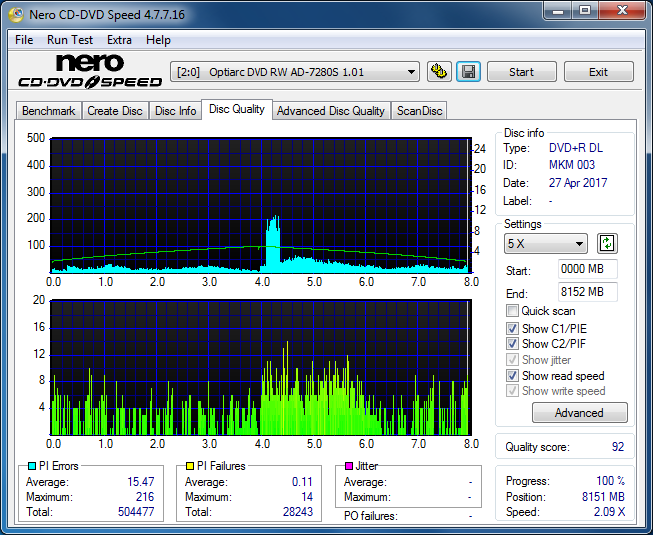Click PI Errors total 504477

pyautogui.click(x=136, y=512)
